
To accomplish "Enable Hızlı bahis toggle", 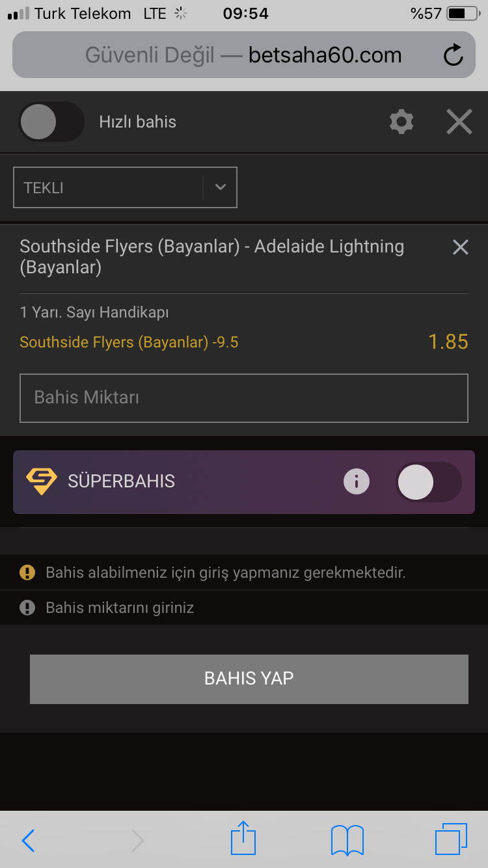I will click(x=52, y=122).
